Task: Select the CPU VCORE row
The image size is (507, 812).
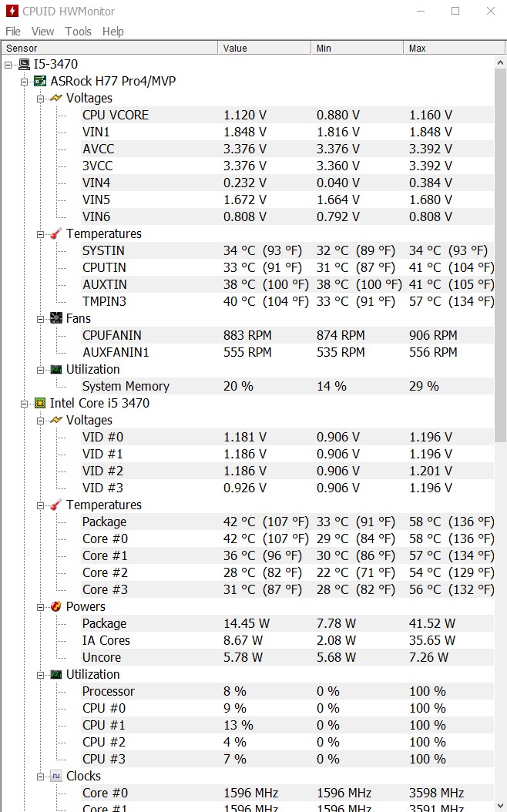Action: click(287, 115)
